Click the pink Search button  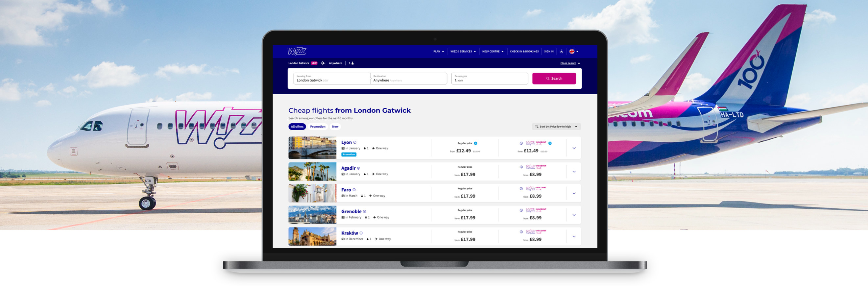(554, 79)
